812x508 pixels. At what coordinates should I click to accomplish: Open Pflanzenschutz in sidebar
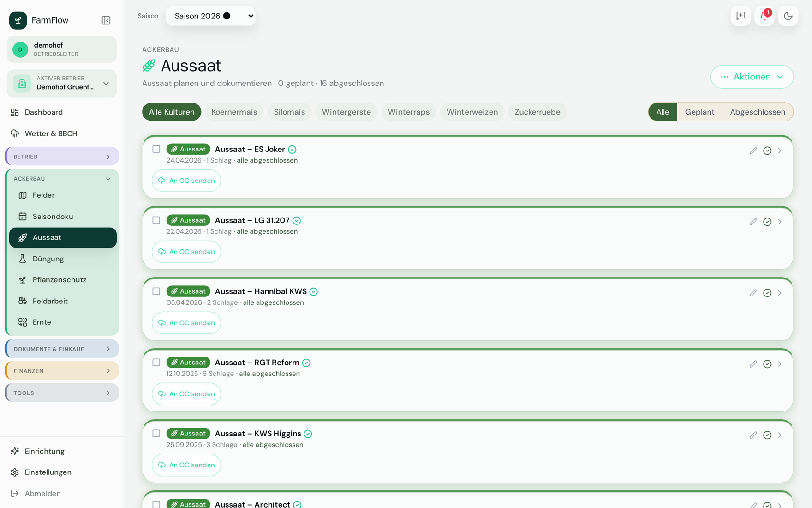[63, 280]
